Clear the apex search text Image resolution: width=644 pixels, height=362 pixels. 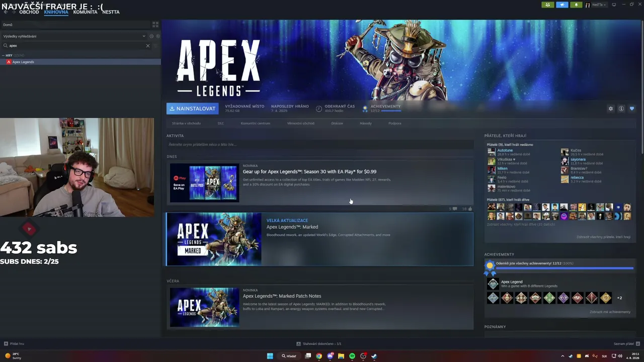click(148, 46)
